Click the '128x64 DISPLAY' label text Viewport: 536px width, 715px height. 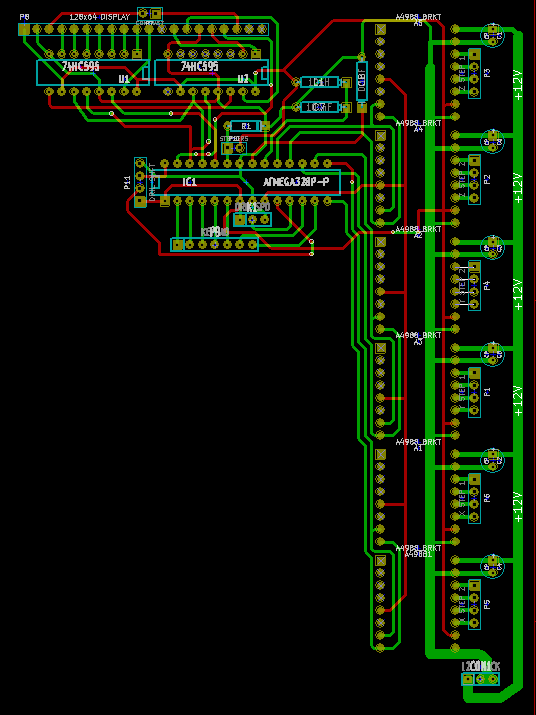99,17
